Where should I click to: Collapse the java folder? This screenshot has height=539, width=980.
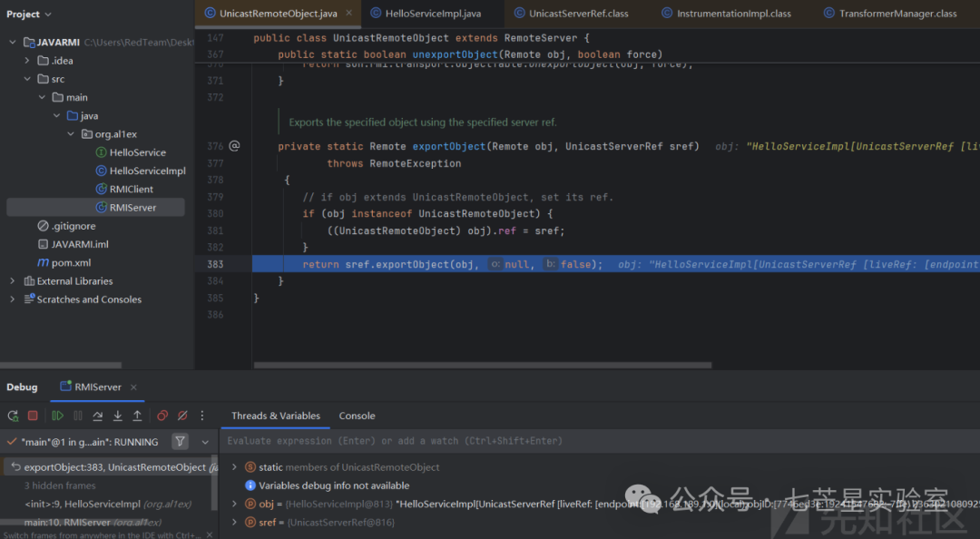pos(57,115)
